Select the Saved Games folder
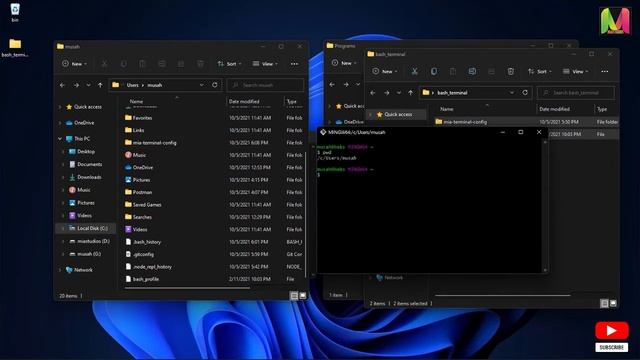 point(147,204)
